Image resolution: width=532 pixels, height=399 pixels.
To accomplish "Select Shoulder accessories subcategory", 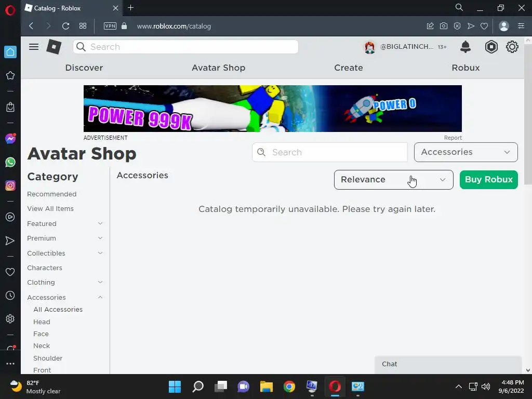I will coord(48,358).
